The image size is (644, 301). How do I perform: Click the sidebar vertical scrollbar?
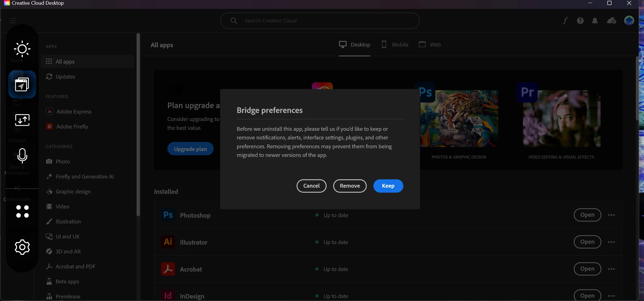[138, 125]
